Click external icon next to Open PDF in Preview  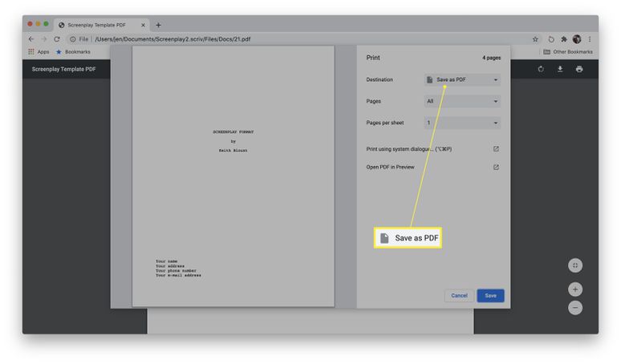coord(496,167)
